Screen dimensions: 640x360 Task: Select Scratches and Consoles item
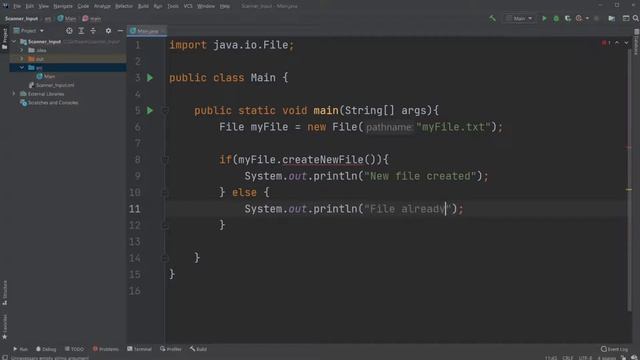click(x=53, y=102)
